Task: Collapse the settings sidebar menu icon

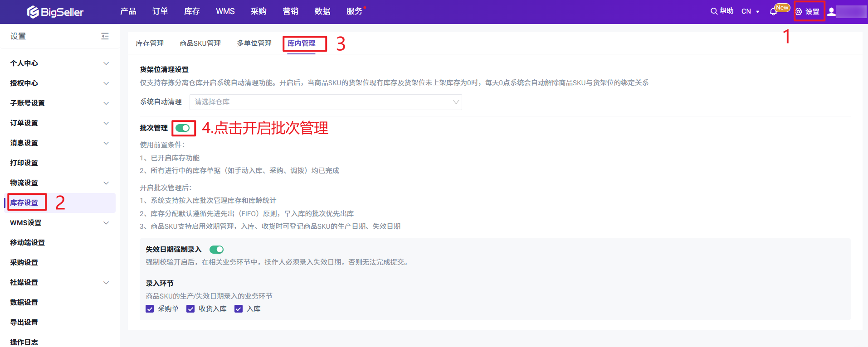Action: click(105, 36)
